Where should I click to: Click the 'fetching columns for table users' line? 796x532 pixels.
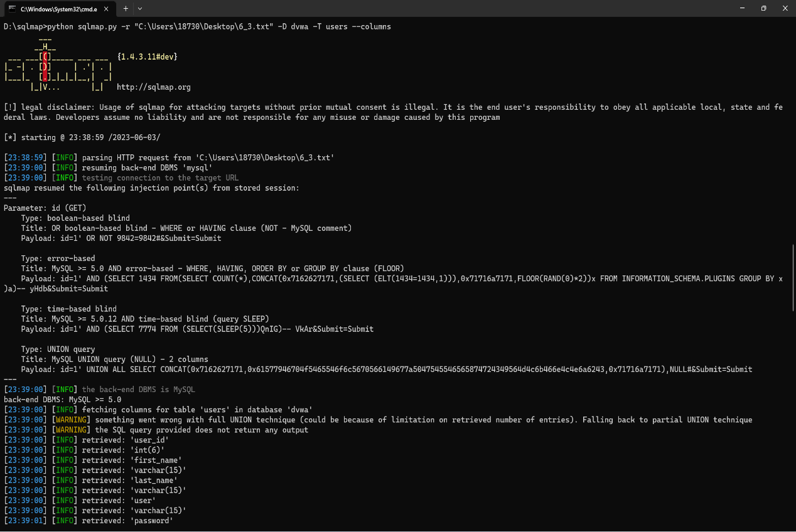(158, 410)
